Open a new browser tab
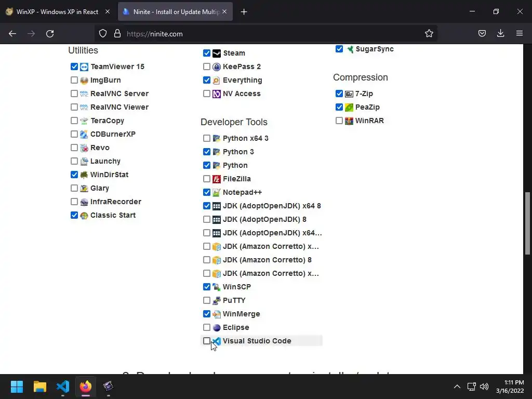 [x=244, y=12]
